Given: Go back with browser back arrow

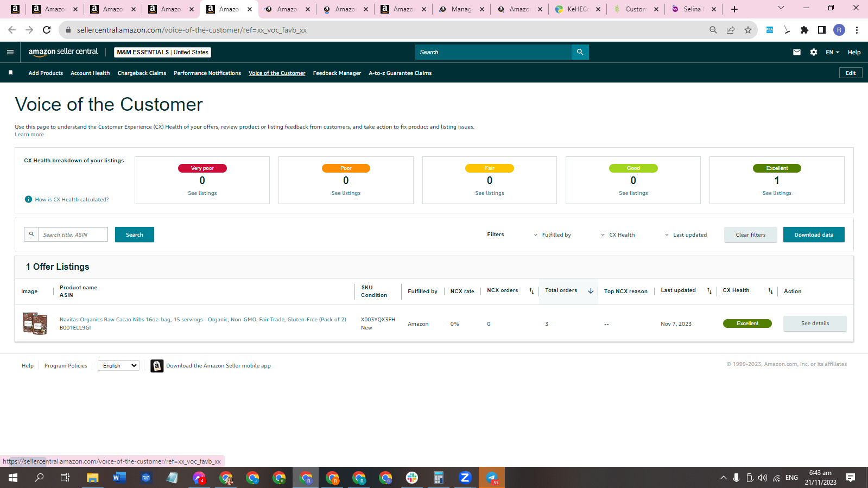Looking at the screenshot, I should tap(12, 30).
